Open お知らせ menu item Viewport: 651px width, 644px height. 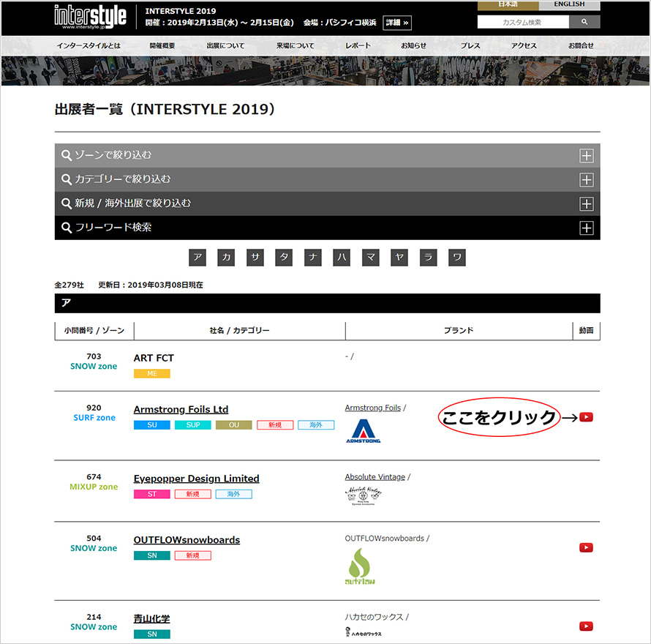413,45
